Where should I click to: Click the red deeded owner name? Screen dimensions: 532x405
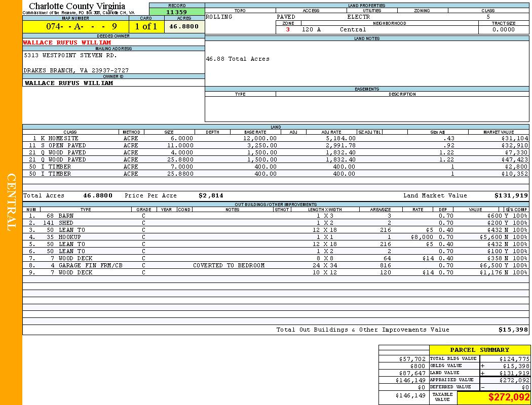pos(67,43)
